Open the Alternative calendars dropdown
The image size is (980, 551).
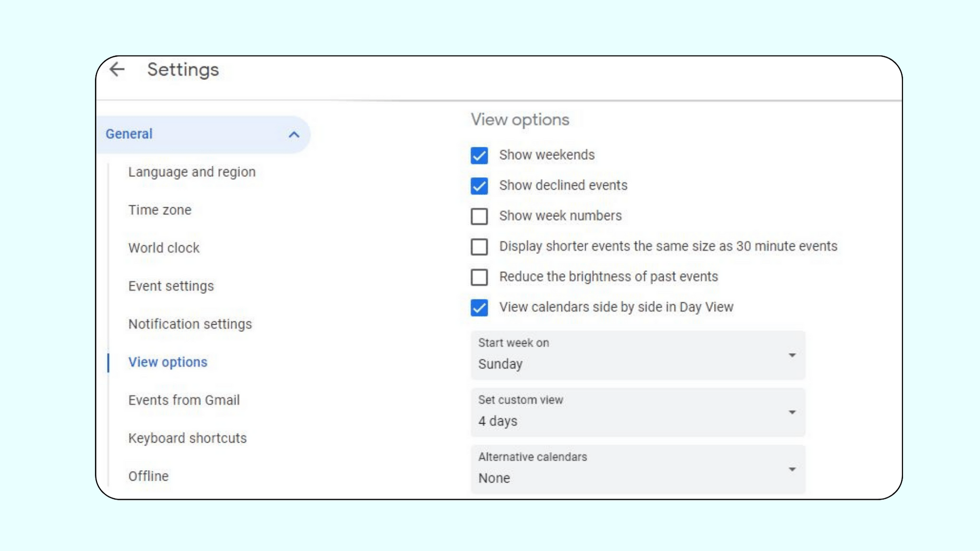tap(637, 469)
